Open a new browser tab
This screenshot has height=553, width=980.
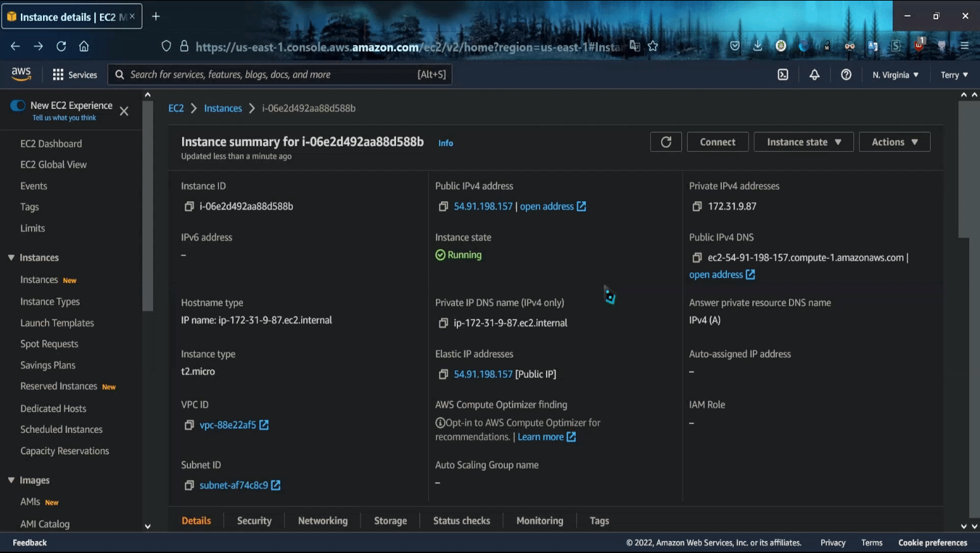(156, 16)
